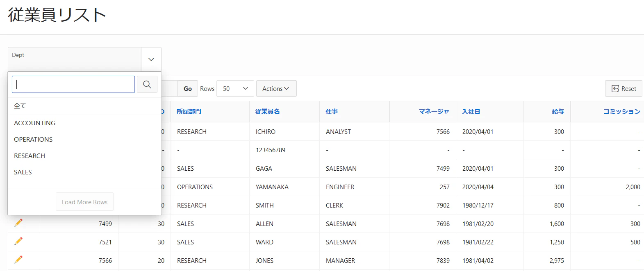644x271 pixels.
Task: Click the Load More Rows button
Action: [x=84, y=202]
